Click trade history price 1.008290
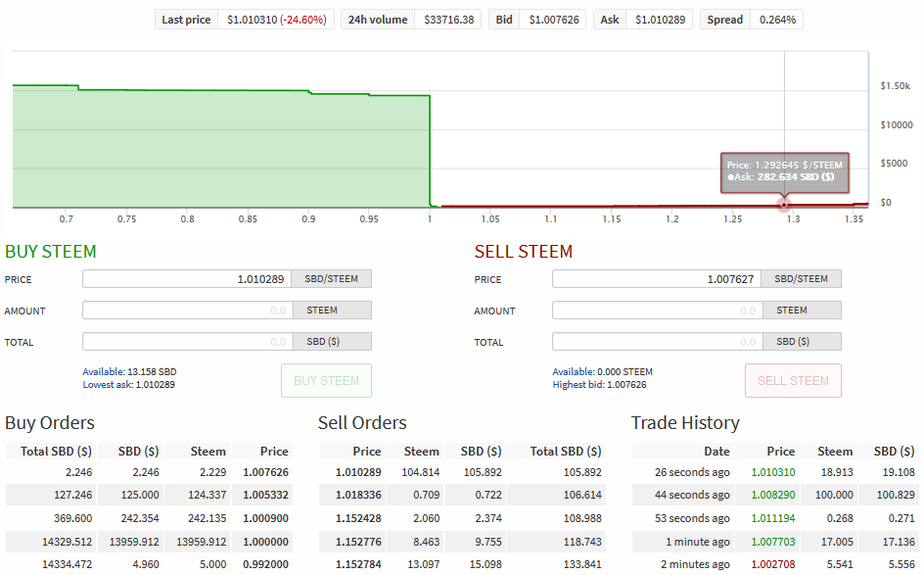 click(x=773, y=495)
